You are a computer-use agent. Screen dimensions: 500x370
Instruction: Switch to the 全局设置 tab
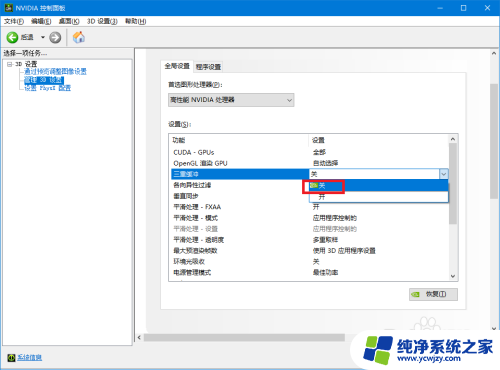(x=177, y=66)
